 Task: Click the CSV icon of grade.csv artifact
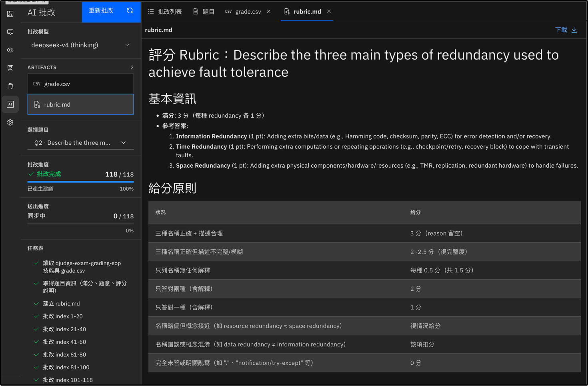pyautogui.click(x=37, y=84)
